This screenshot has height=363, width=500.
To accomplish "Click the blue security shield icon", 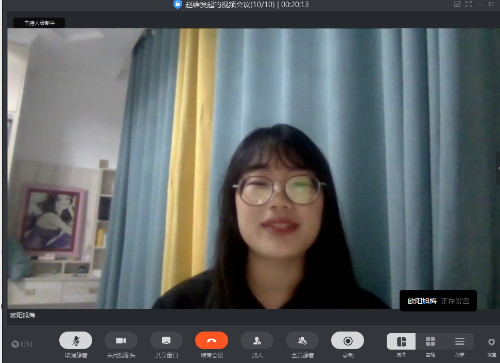I will [178, 4].
